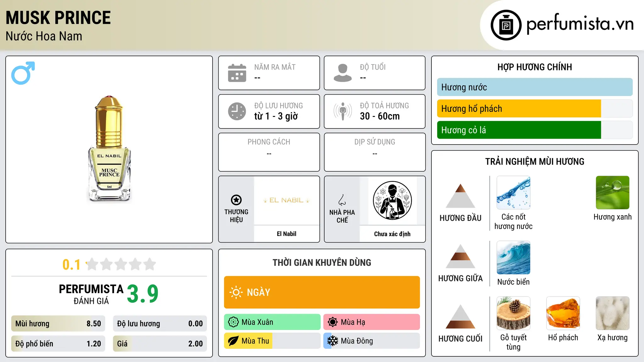Click the Mùi hương score row
The width and height of the screenshot is (644, 362).
pos(58,324)
